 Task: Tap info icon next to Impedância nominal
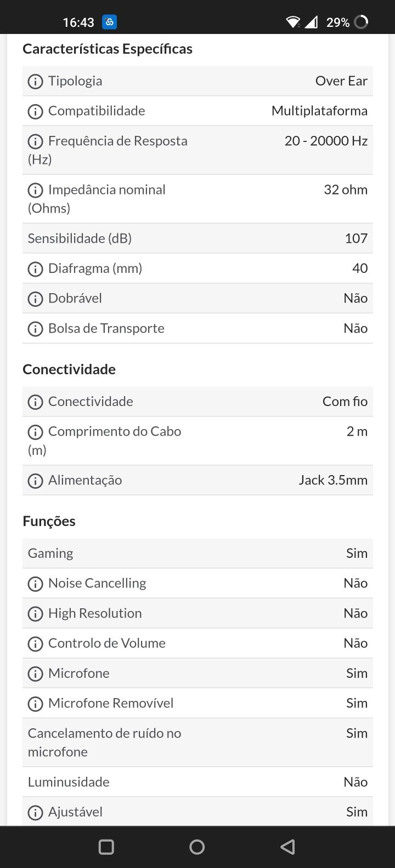pyautogui.click(x=35, y=191)
